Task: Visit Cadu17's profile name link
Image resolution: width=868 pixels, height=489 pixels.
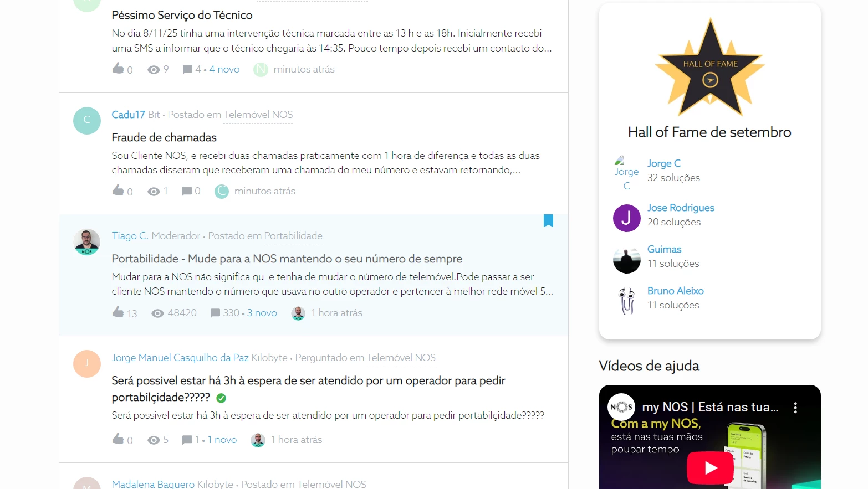Action: coord(128,115)
